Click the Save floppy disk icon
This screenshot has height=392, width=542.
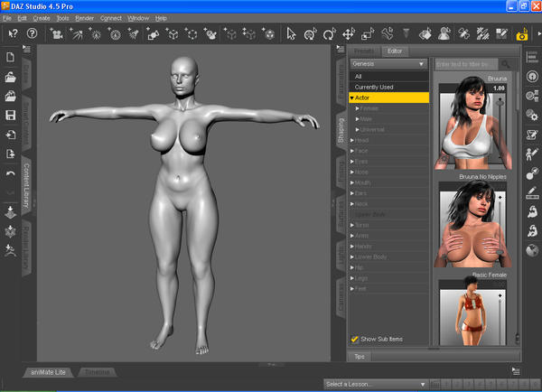(x=10, y=116)
